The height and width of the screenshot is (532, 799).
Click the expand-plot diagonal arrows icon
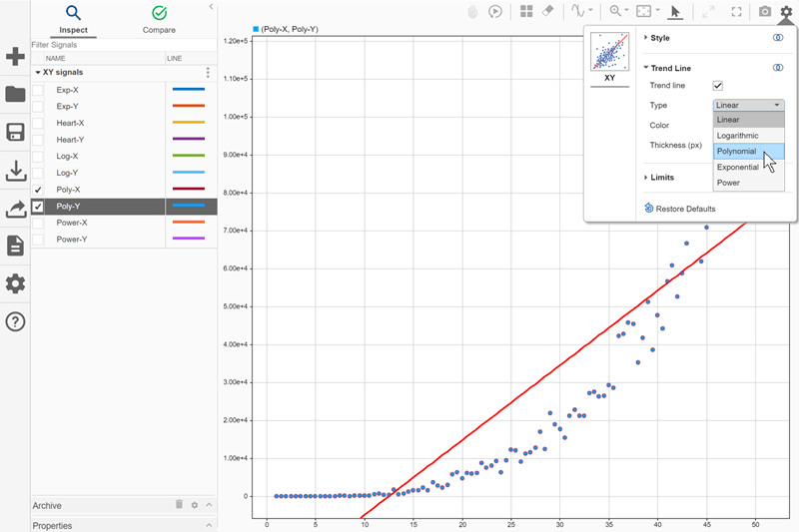click(708, 12)
